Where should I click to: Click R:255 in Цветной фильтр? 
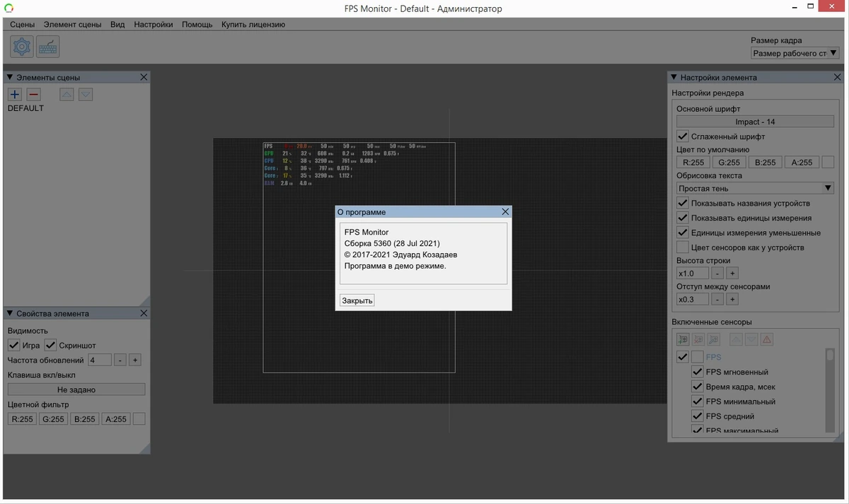click(22, 419)
